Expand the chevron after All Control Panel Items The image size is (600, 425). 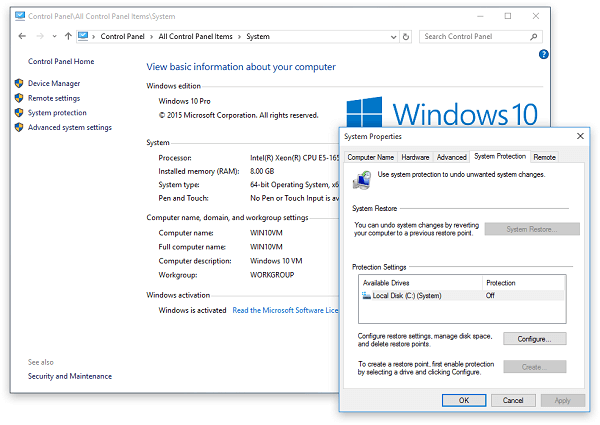(240, 36)
